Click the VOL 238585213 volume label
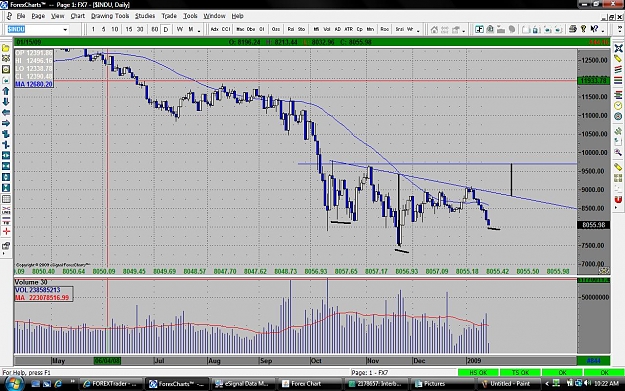Screen dimensions: 625x391 click(x=37, y=290)
